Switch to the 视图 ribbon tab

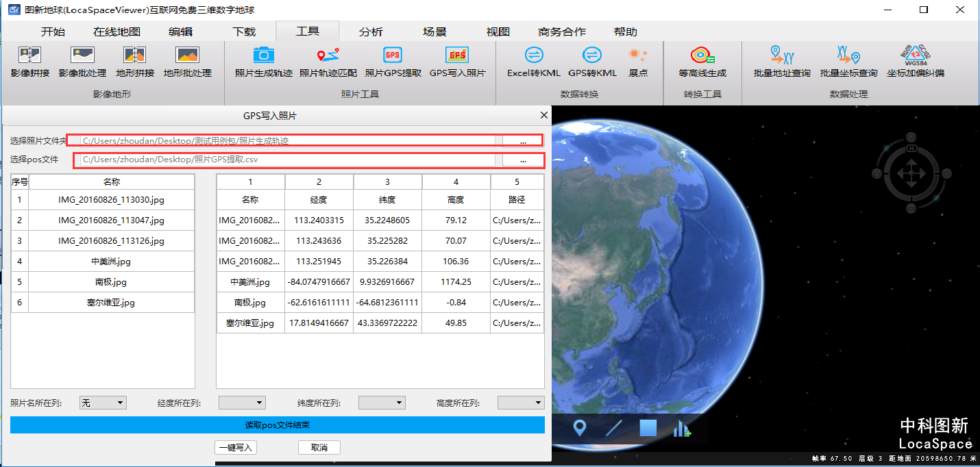pyautogui.click(x=498, y=31)
